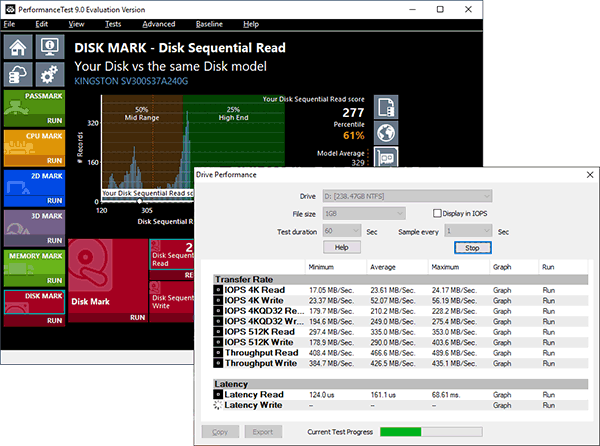Image resolution: width=600 pixels, height=446 pixels.
Task: Open the Help menu
Action: pyautogui.click(x=251, y=24)
